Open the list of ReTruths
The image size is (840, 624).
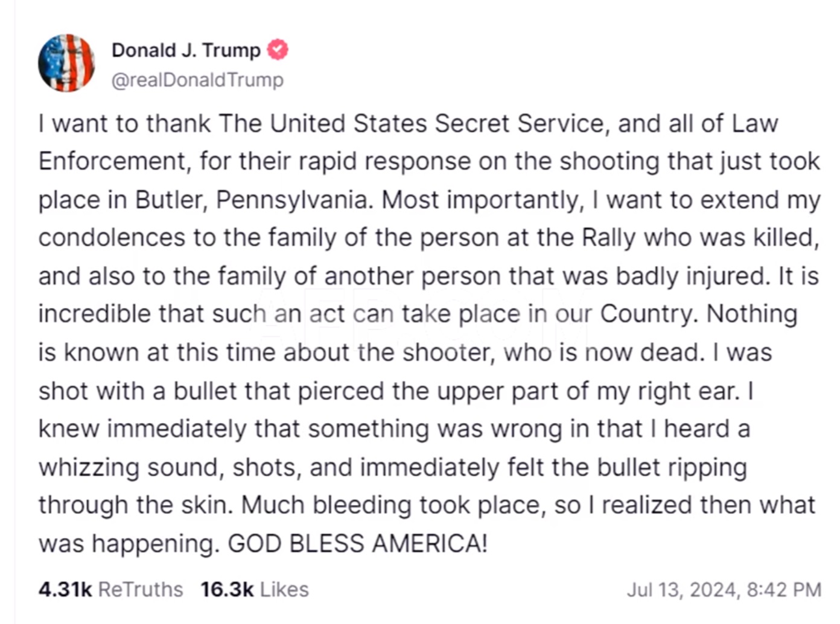[141, 590]
